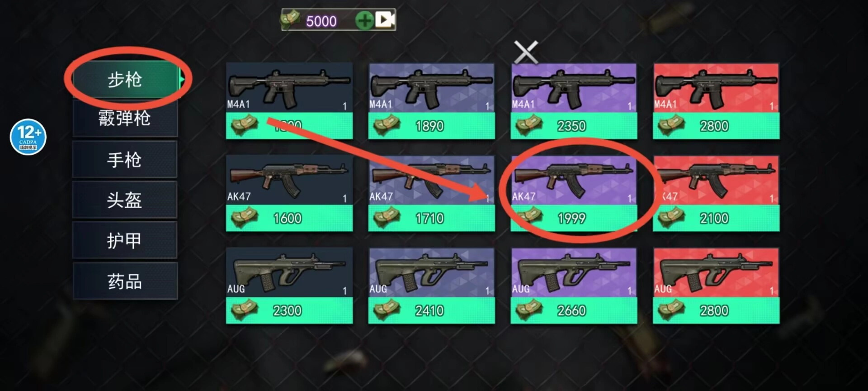Viewport: 868px width, 391px height.
Task: Select the dark blue AK47 rifle thumbnail
Action: click(289, 180)
